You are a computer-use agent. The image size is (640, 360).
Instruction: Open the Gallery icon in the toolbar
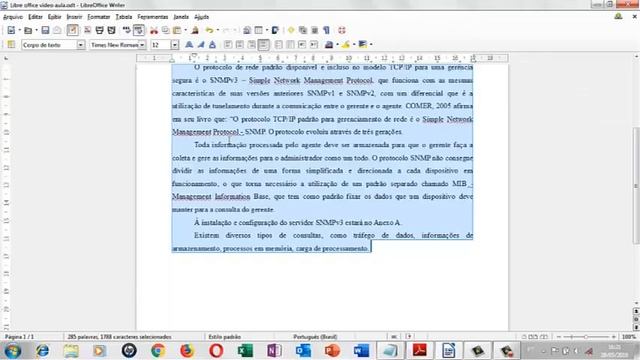[x=303, y=30]
